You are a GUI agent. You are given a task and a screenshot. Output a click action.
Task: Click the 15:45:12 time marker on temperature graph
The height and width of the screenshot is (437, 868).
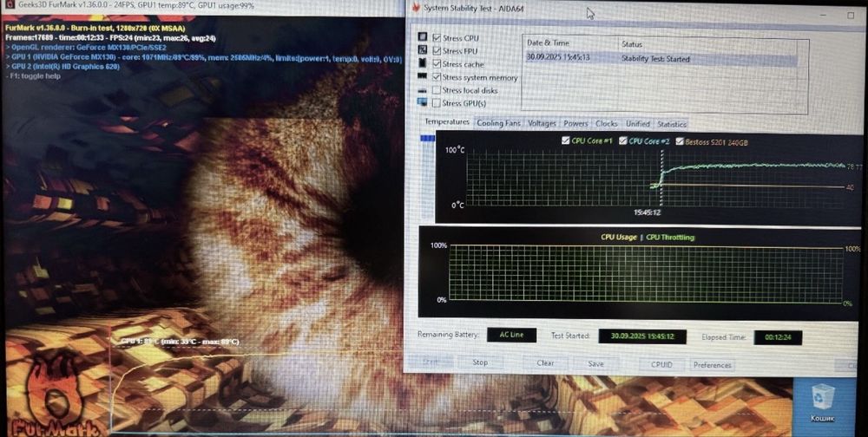pyautogui.click(x=648, y=212)
